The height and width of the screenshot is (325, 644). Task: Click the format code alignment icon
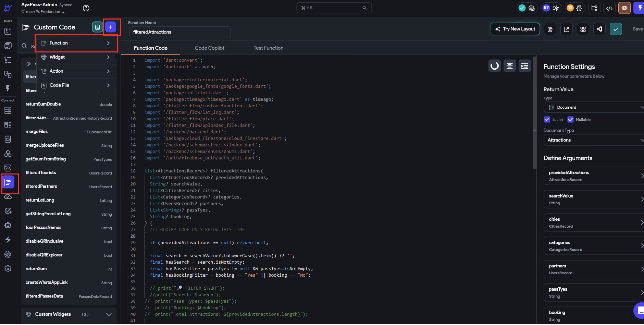[x=510, y=66]
